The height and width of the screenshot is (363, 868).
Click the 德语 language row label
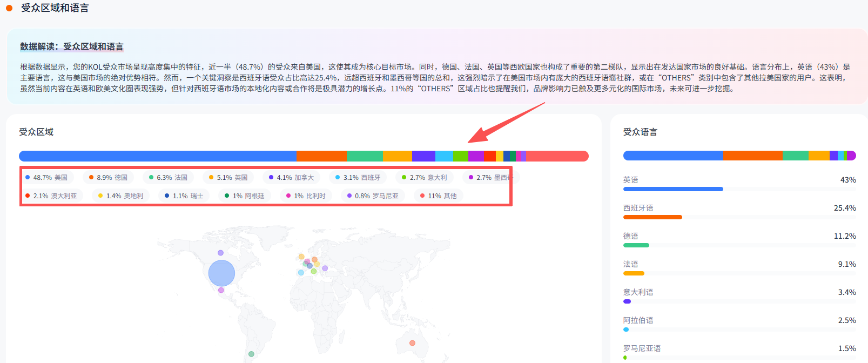pos(631,236)
